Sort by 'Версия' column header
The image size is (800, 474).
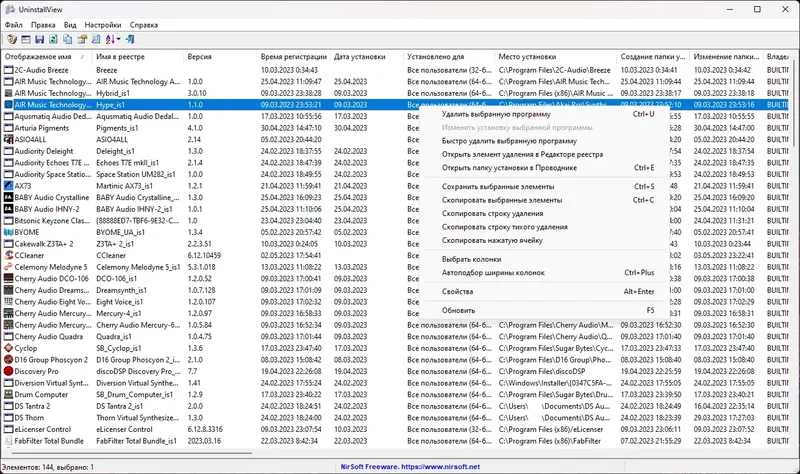220,57
